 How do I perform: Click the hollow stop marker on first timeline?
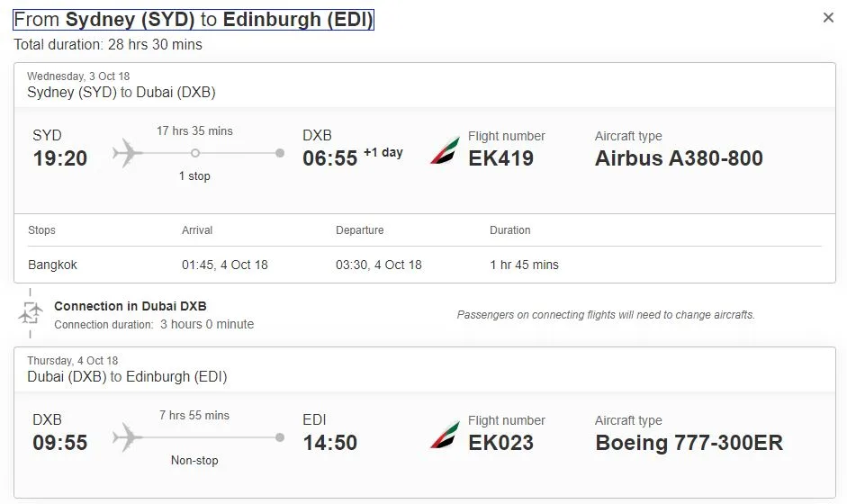coord(195,153)
